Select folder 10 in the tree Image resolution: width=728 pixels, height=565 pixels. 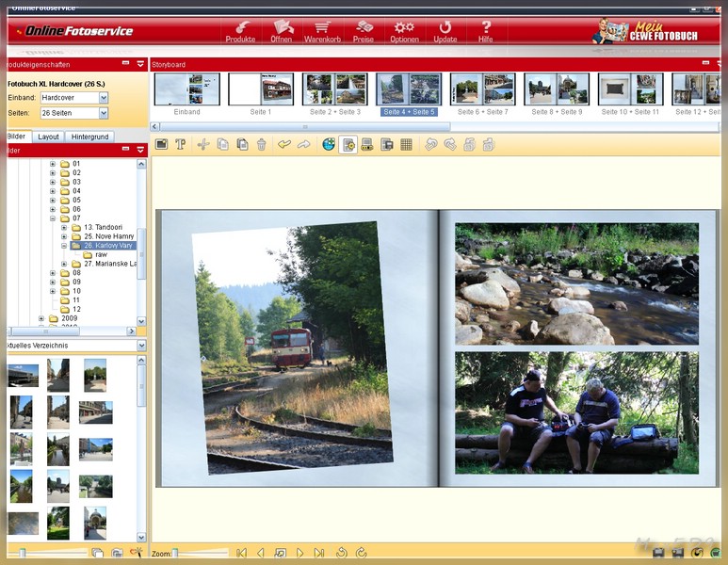(71, 291)
